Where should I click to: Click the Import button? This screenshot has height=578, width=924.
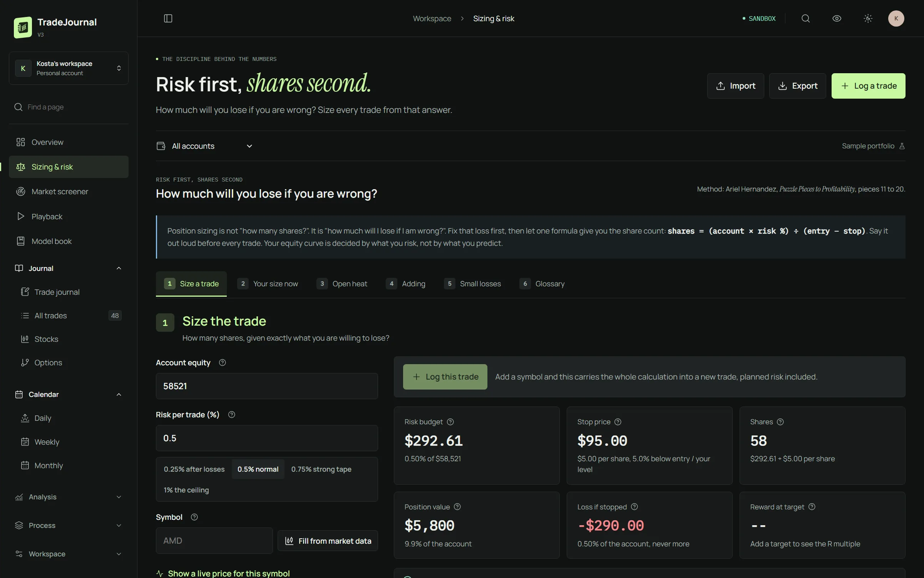pos(735,86)
